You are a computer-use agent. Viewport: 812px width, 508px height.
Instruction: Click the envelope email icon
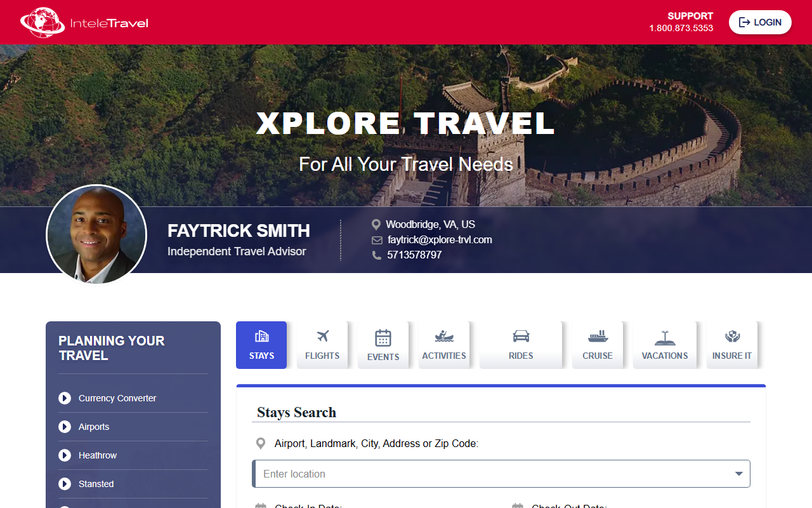click(377, 240)
